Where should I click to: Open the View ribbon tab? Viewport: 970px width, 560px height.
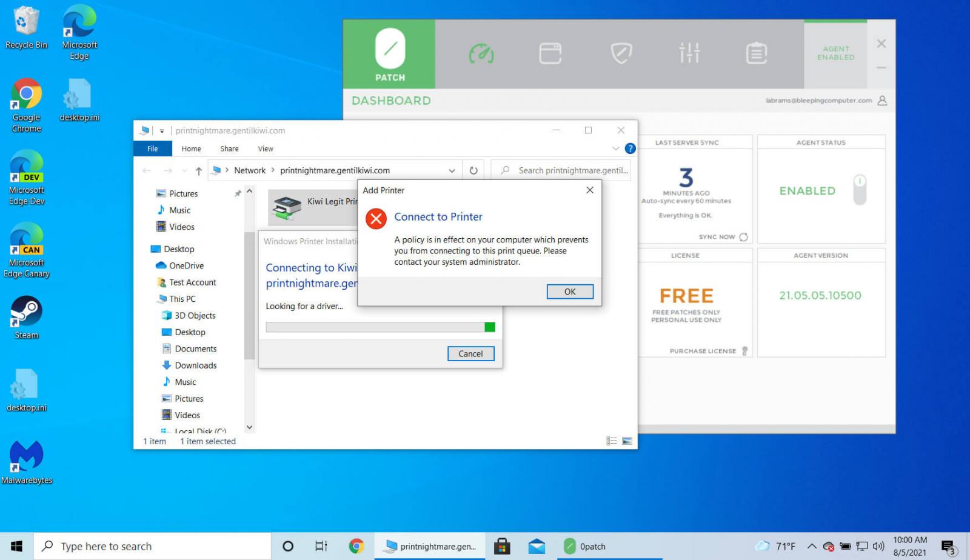(x=266, y=148)
